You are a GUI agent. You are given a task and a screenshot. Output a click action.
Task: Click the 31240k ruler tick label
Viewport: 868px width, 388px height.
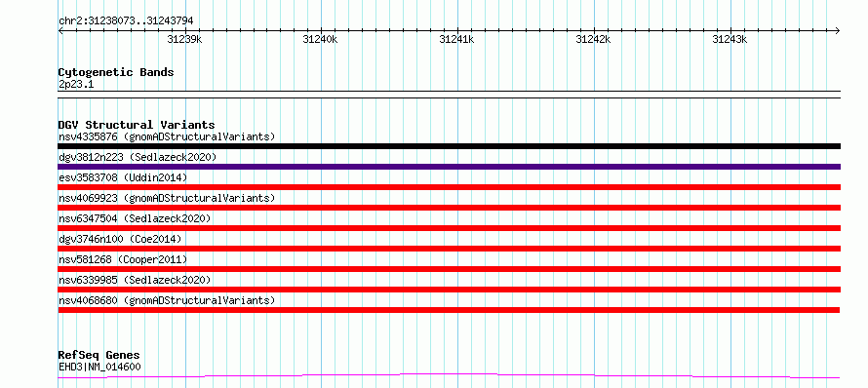[320, 39]
